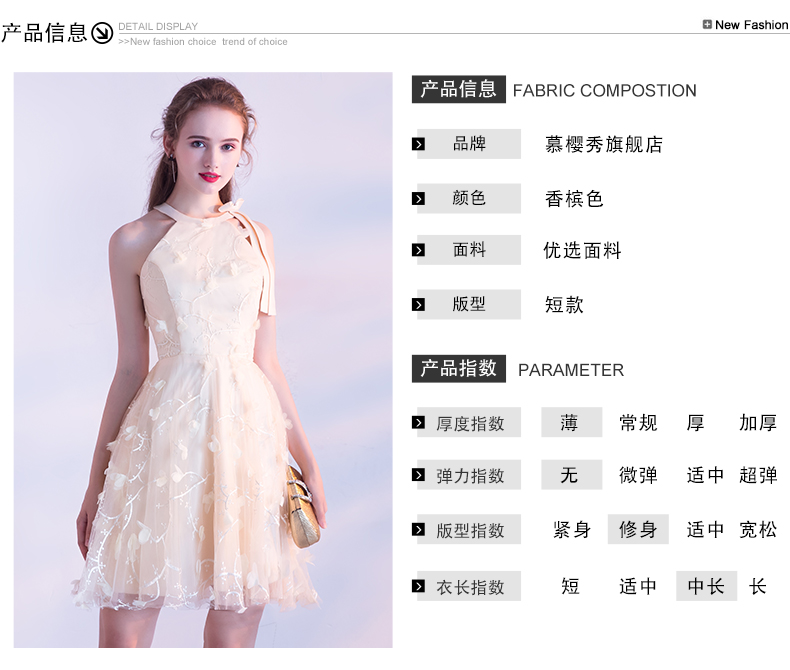The image size is (790, 670).
Task: Click the 厚度指数 label box
Action: point(469,422)
